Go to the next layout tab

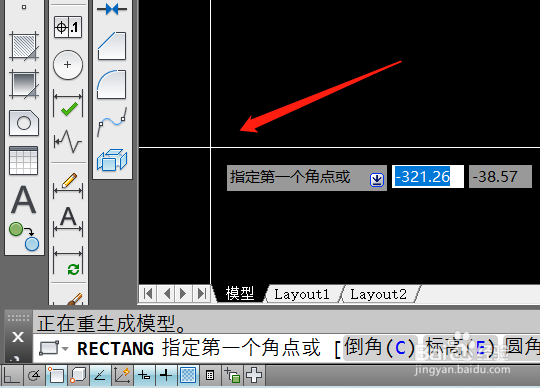(x=184, y=294)
